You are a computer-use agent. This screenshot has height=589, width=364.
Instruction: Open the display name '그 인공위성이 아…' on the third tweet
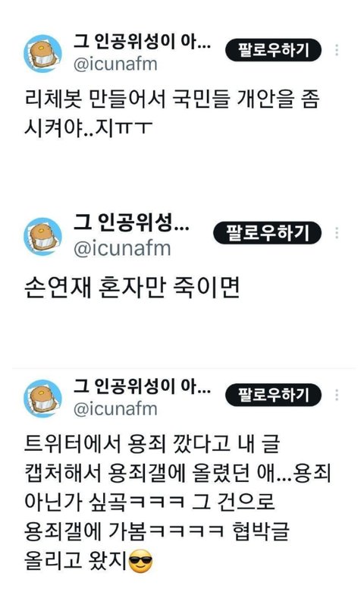pyautogui.click(x=142, y=386)
